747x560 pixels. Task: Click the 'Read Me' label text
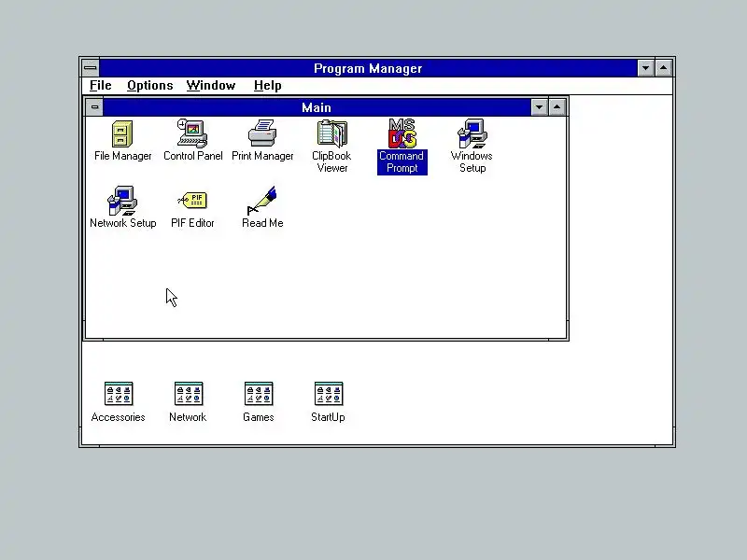pyautogui.click(x=262, y=223)
